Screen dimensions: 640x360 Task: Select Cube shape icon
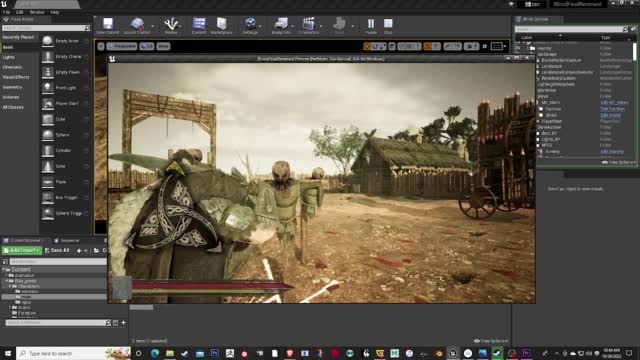pyautogui.click(x=48, y=119)
